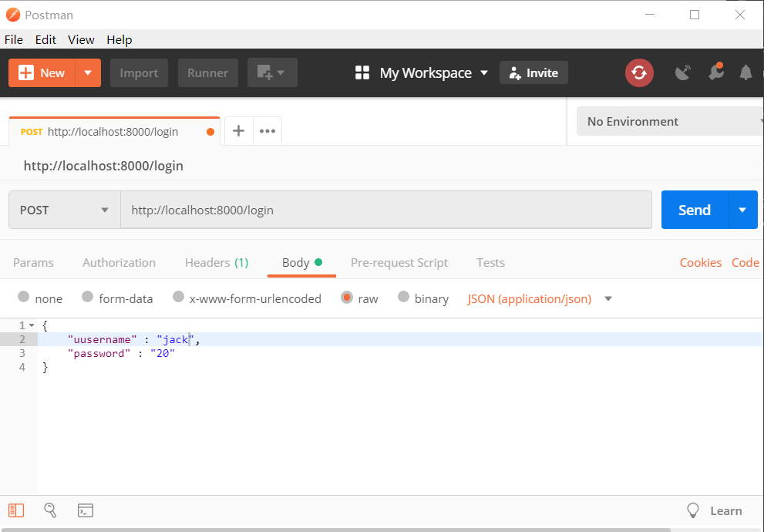The width and height of the screenshot is (764, 532).
Task: Select the none body type radio
Action: [x=23, y=297]
